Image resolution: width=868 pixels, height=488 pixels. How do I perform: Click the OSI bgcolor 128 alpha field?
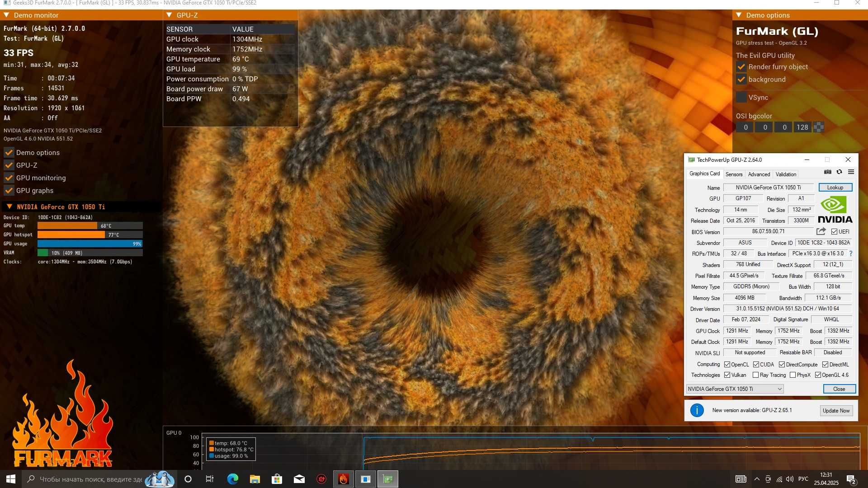click(802, 127)
